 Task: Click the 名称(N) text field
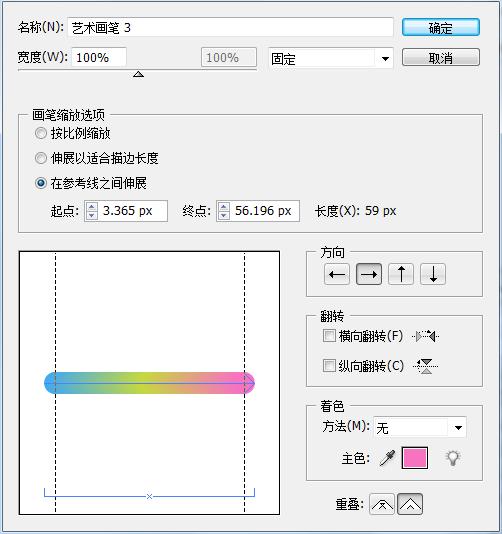[231, 28]
